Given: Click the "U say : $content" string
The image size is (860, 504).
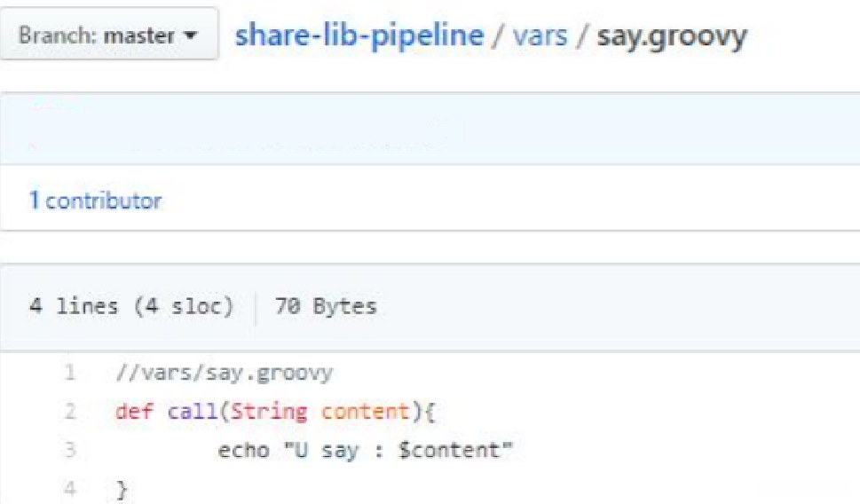Looking at the screenshot, I should click(398, 451).
